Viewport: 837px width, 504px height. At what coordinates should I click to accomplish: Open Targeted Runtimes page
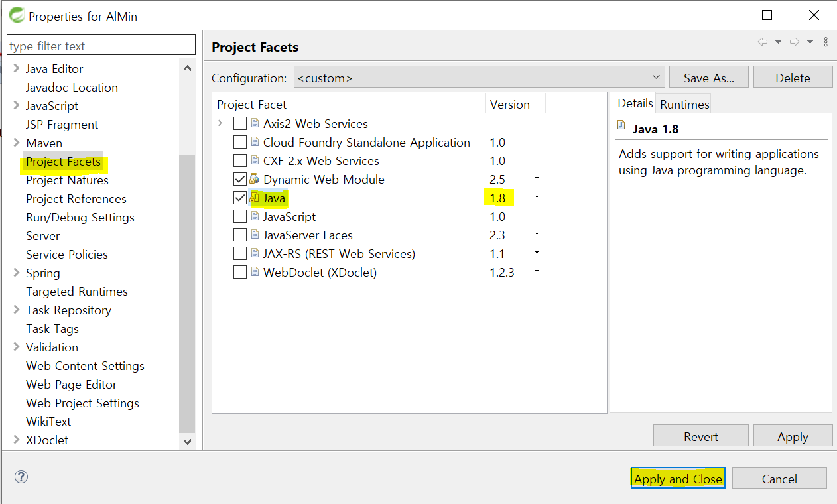(76, 292)
